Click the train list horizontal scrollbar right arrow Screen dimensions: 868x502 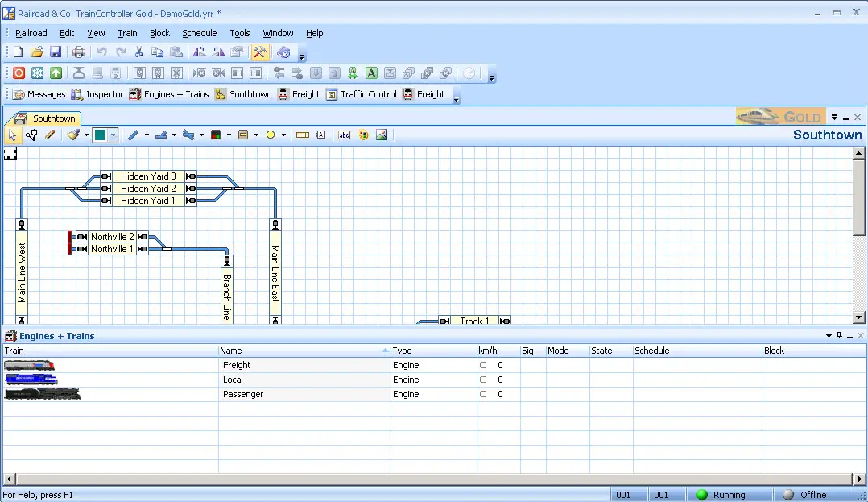[859, 479]
